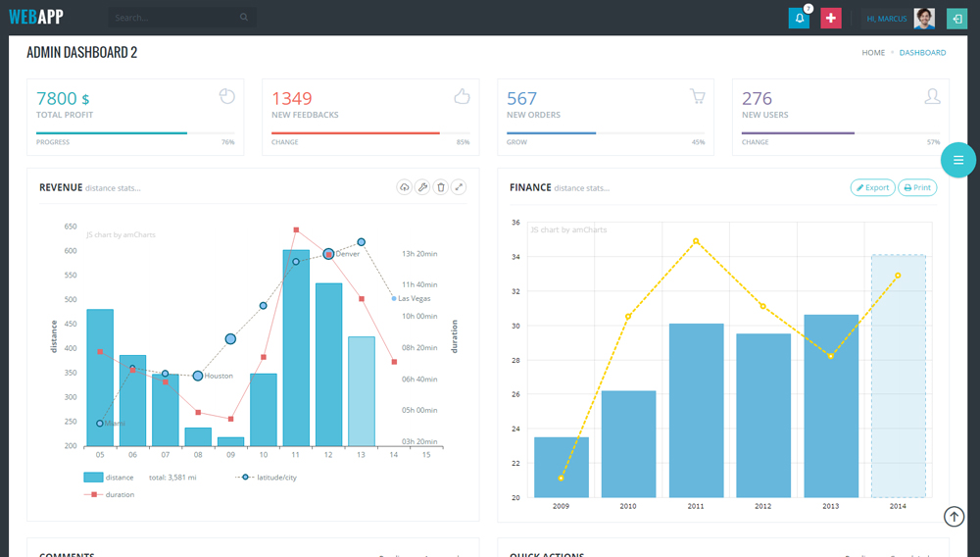
Task: Click the REVENUE panel title
Action: tap(61, 187)
